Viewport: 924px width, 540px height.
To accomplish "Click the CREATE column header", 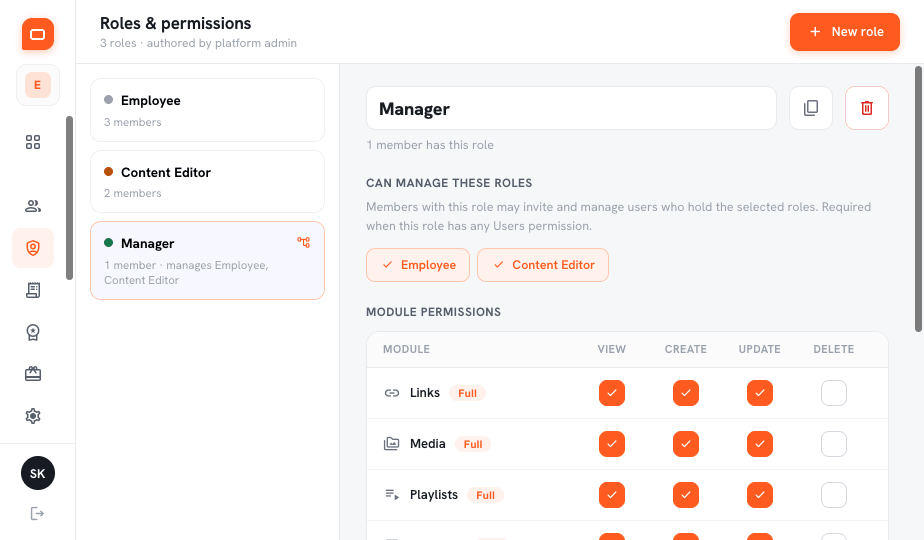I will 686,349.
